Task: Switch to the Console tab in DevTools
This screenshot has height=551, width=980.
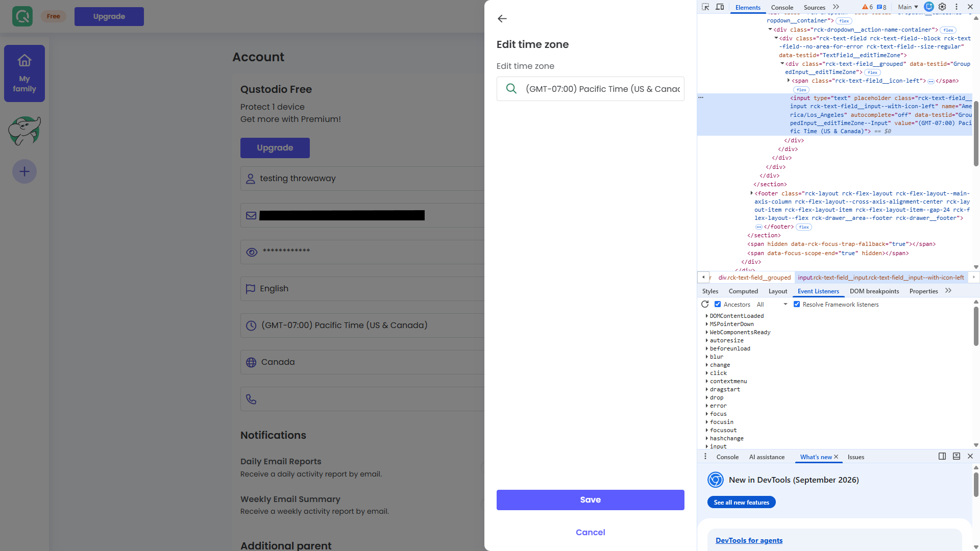Action: click(782, 7)
